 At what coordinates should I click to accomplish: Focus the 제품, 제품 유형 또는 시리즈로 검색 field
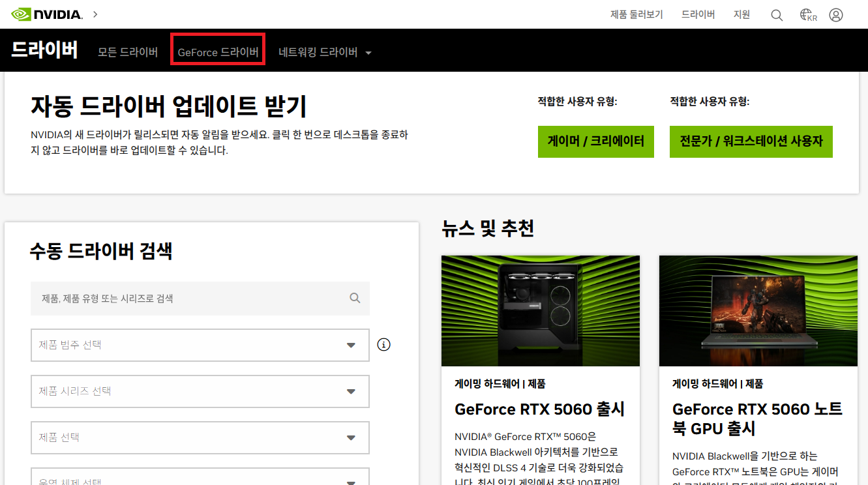click(x=200, y=299)
